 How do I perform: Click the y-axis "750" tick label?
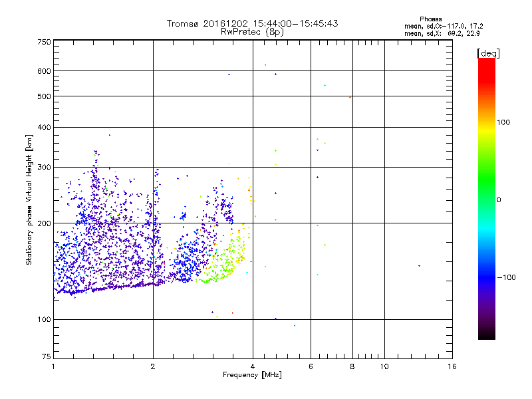click(44, 42)
